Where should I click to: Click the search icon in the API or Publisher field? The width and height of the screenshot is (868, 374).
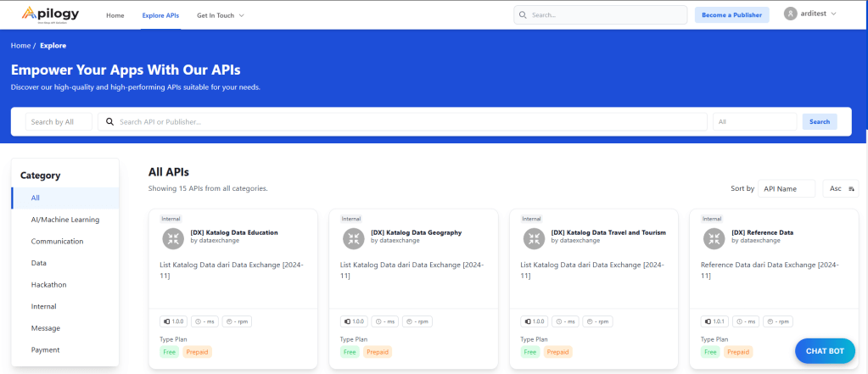click(109, 122)
